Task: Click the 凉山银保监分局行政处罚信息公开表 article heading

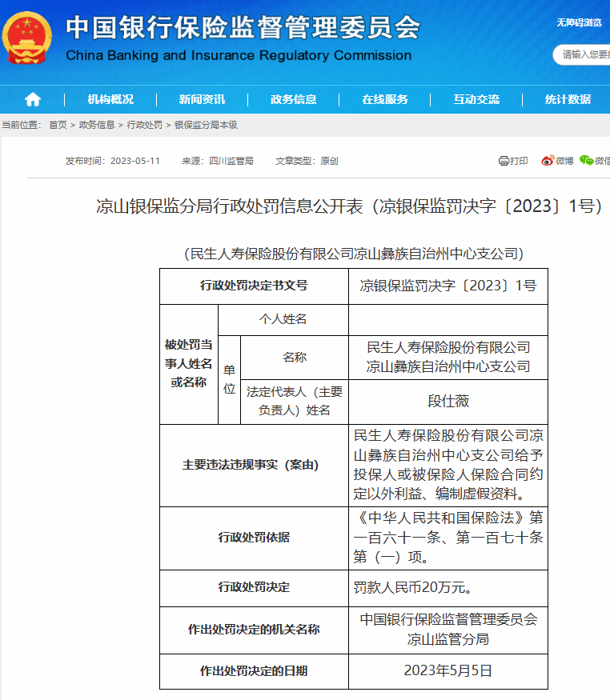Action: (x=348, y=206)
